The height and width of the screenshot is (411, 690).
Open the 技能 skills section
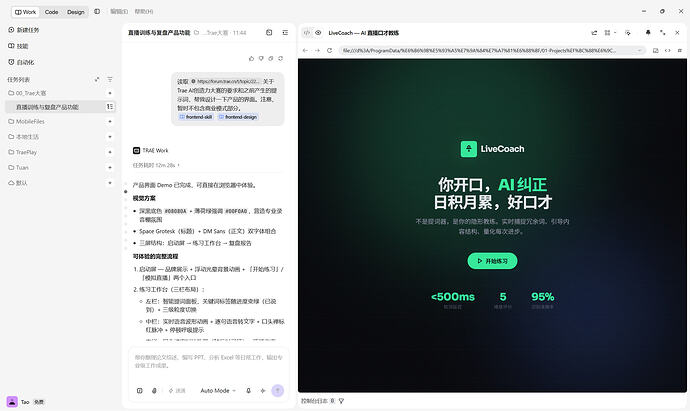tap(18, 46)
